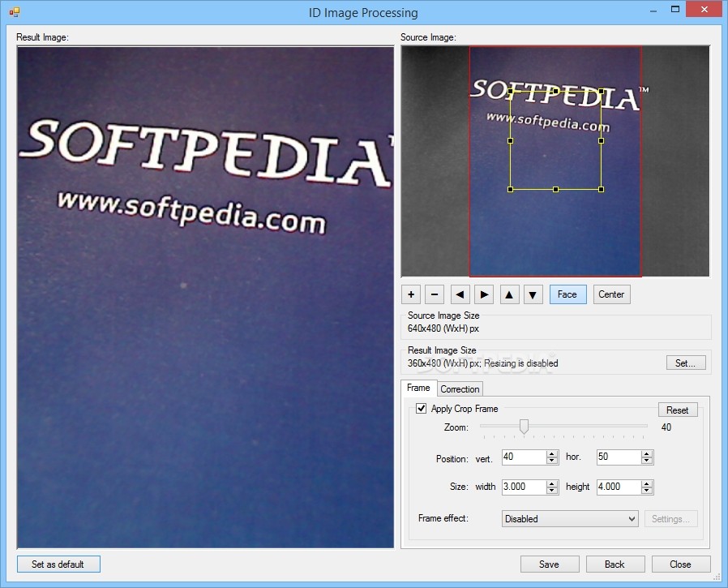
Task: Click the Center button
Action: click(x=611, y=294)
